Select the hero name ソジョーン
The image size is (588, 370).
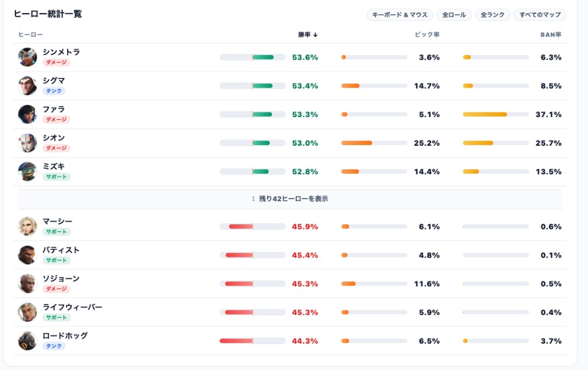point(61,279)
